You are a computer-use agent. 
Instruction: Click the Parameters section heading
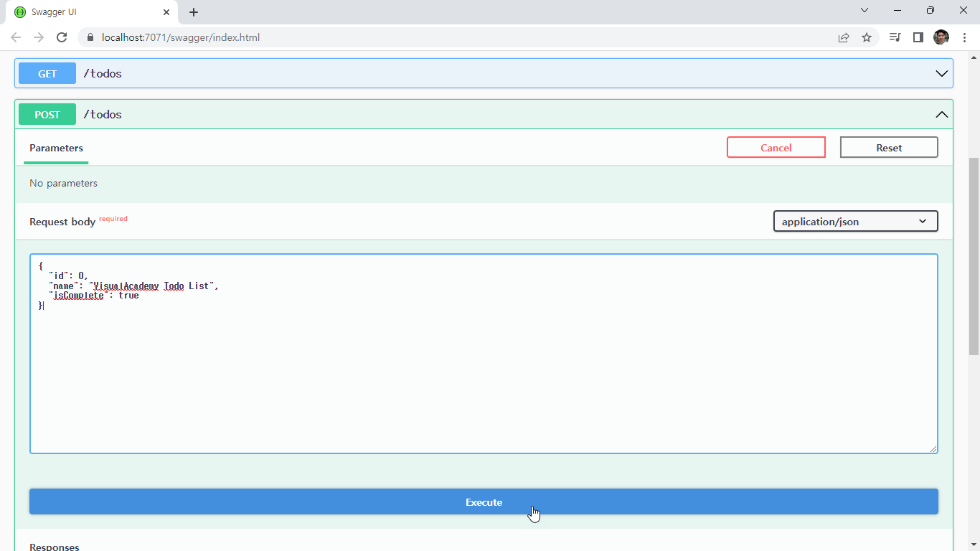(56, 148)
